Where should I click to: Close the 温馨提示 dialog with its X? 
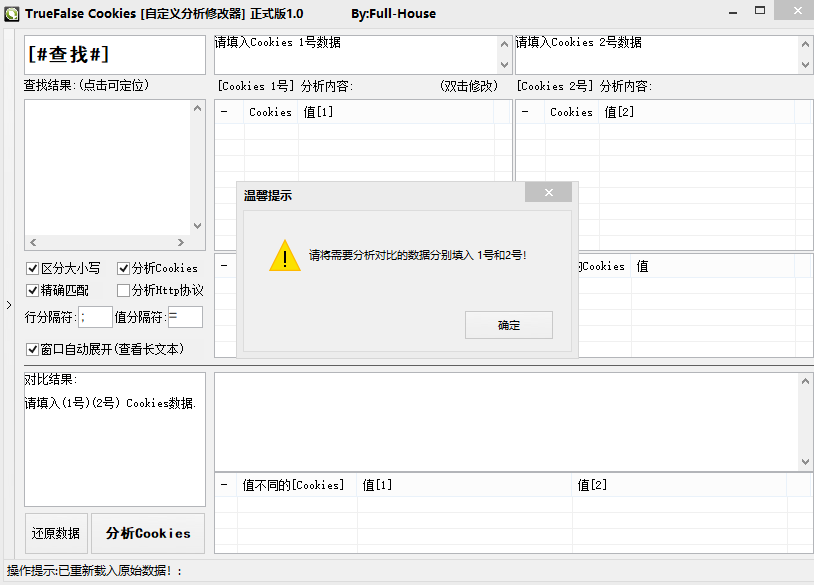pos(548,193)
